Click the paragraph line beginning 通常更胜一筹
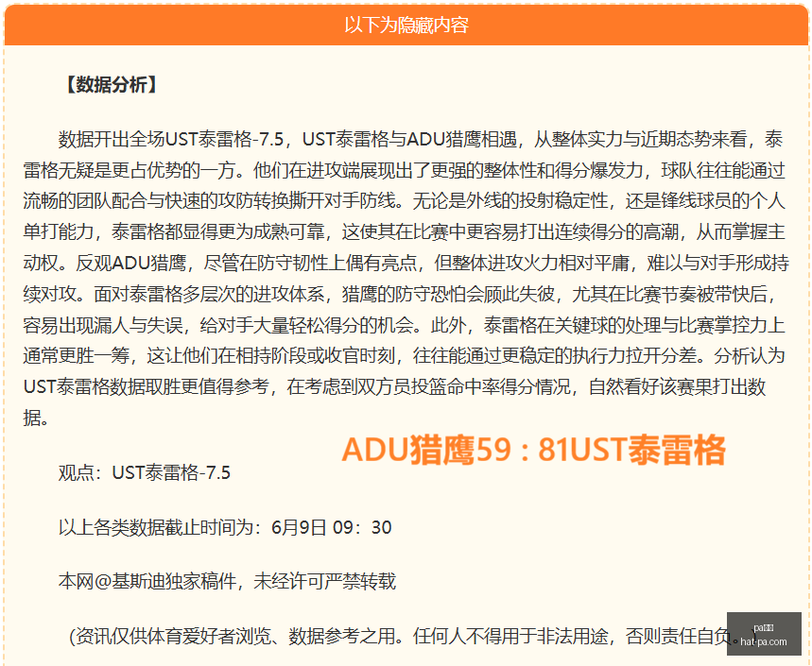812x666 pixels. 404,355
